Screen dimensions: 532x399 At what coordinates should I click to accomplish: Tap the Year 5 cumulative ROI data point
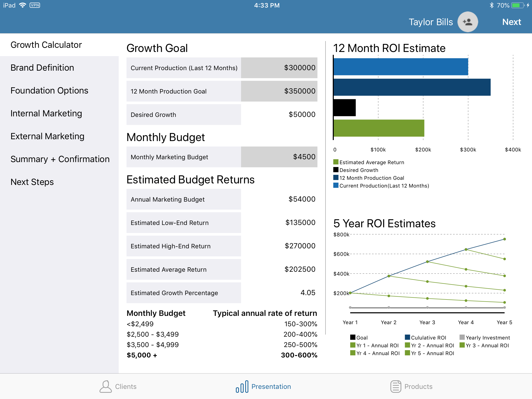click(x=504, y=239)
